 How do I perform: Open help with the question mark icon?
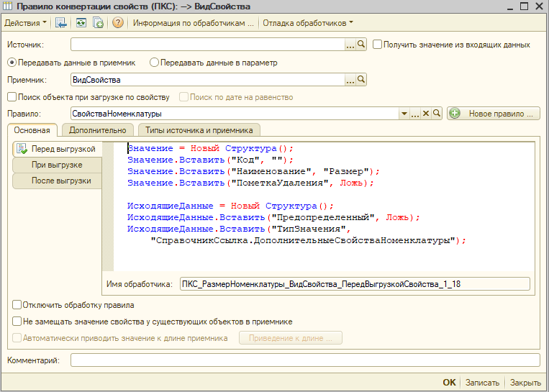[118, 23]
